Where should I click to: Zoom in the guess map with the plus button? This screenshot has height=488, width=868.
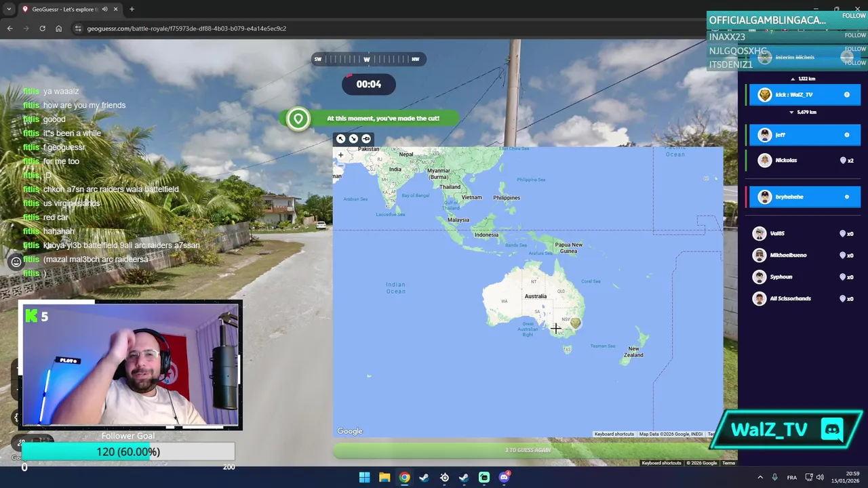[x=341, y=155]
